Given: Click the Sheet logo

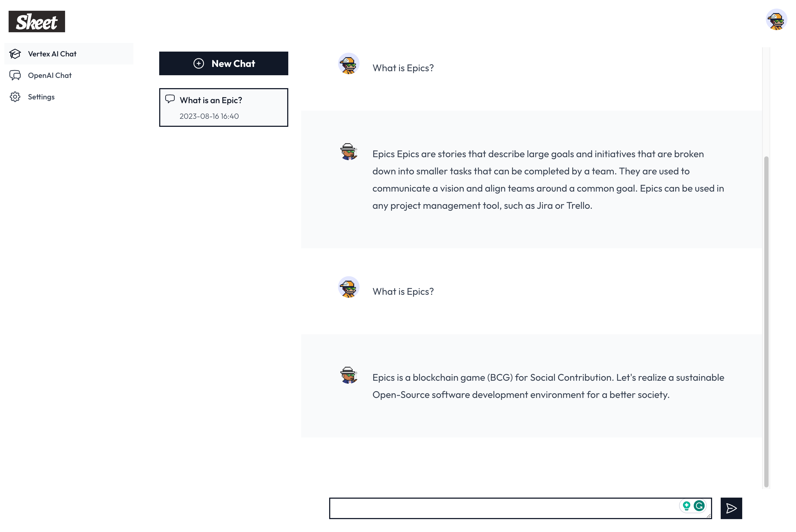Looking at the screenshot, I should [x=37, y=21].
